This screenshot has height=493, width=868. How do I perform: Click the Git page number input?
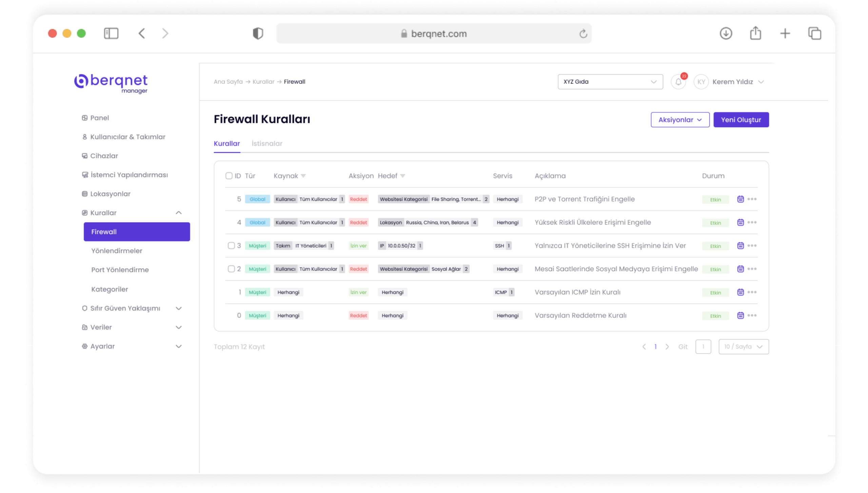point(703,347)
